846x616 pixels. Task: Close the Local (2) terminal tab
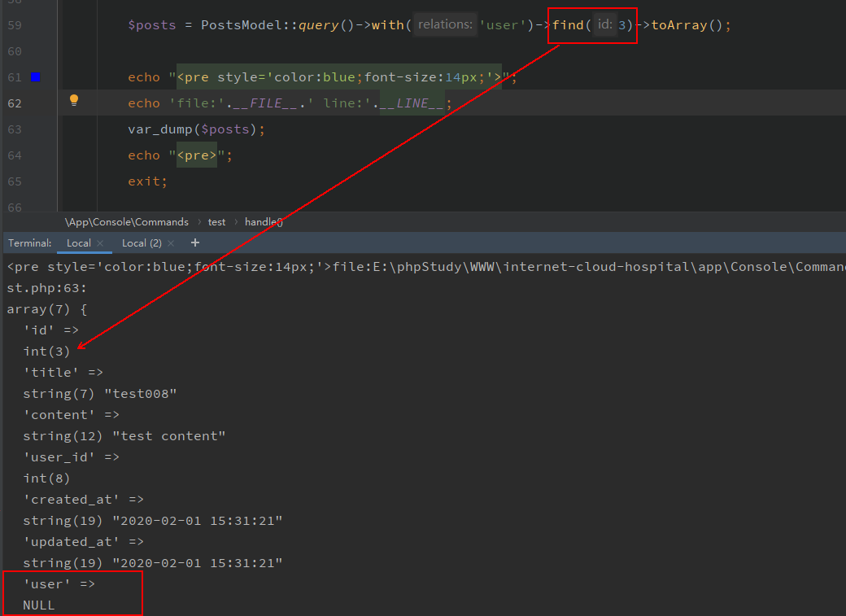(x=170, y=243)
